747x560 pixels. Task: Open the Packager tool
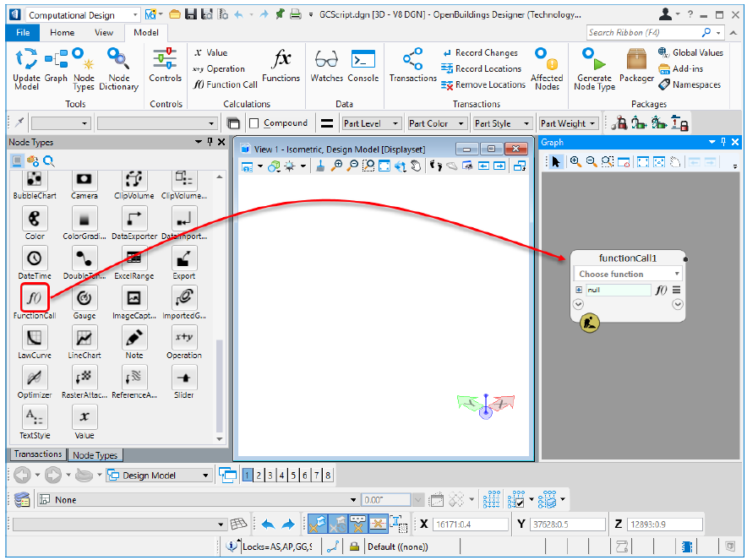pyautogui.click(x=636, y=66)
